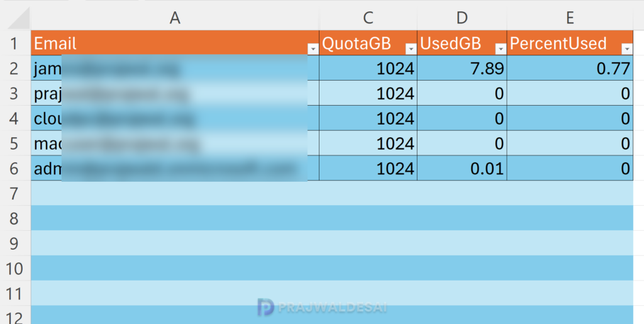Screen dimensions: 644x324
Task: Select row 8 header
Action: pyautogui.click(x=15, y=218)
